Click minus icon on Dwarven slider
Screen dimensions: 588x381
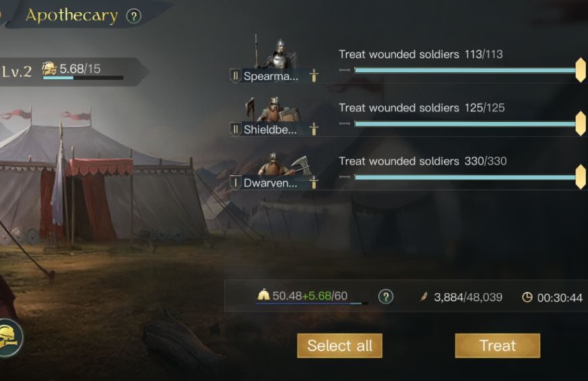pos(345,177)
